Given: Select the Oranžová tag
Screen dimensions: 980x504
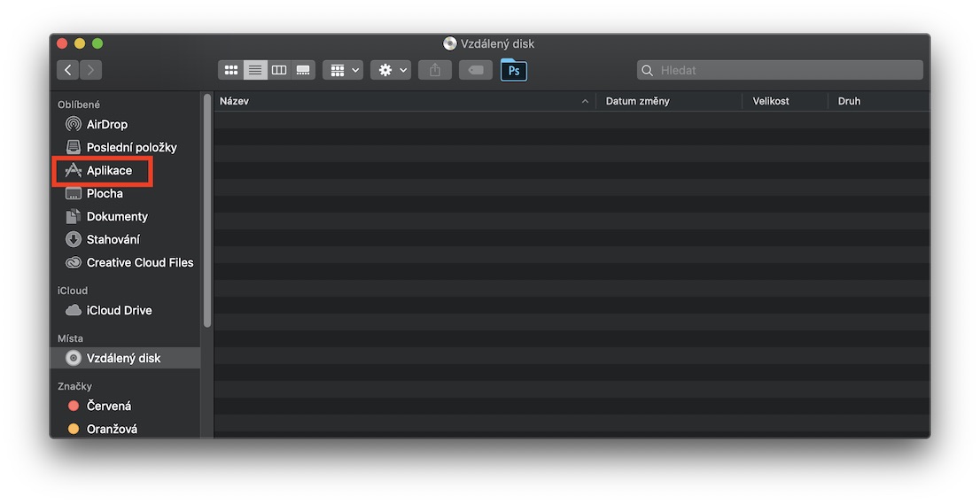Looking at the screenshot, I should point(125,429).
